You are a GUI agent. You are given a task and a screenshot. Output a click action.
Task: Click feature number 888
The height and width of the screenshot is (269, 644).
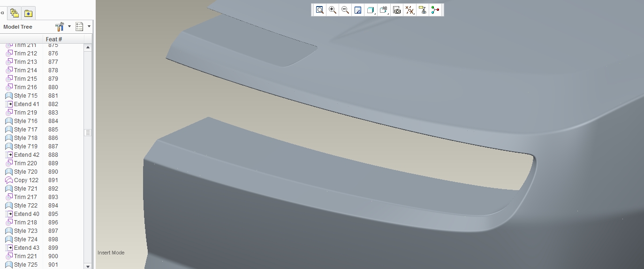coord(53,155)
